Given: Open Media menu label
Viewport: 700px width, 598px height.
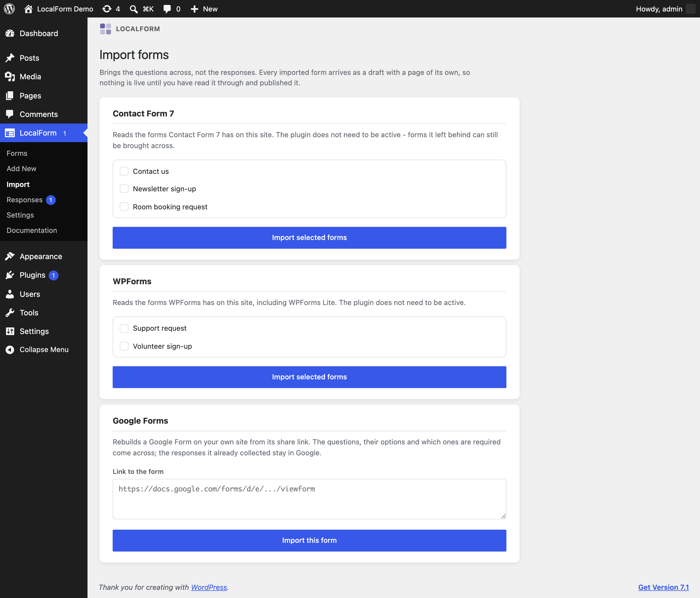Looking at the screenshot, I should (30, 77).
